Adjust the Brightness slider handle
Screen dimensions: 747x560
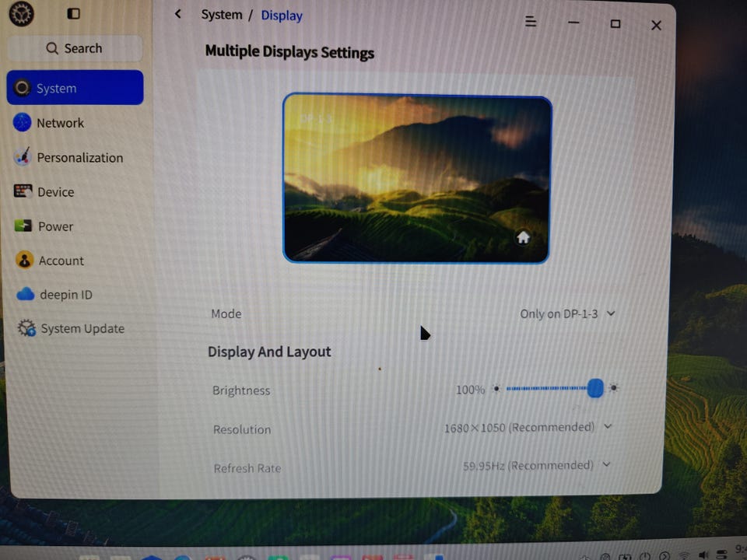595,388
